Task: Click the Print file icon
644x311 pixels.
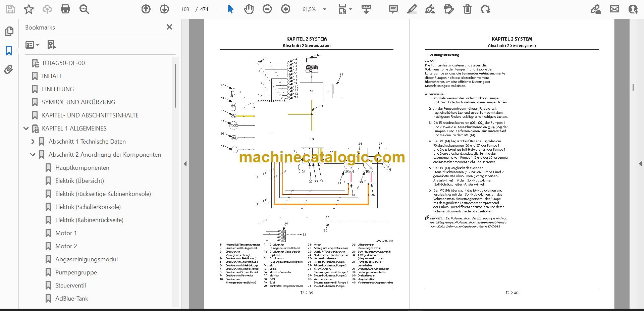Action: (65, 9)
